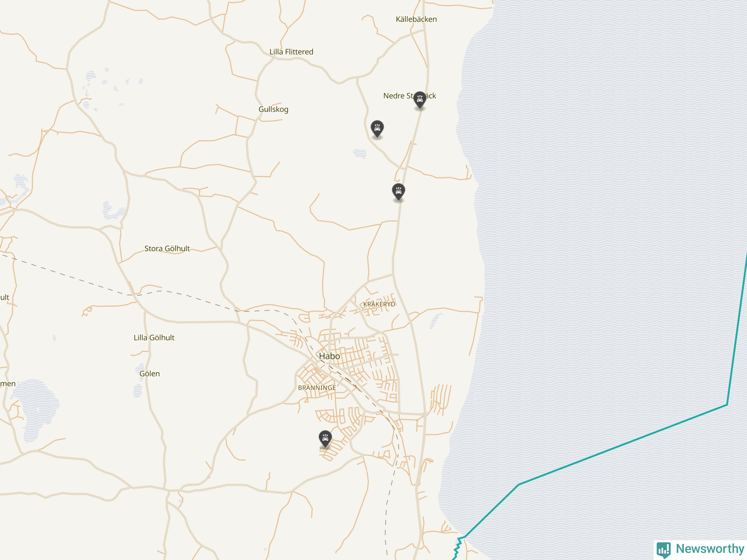Click the Gullskog place name
This screenshot has height=560, width=747.
[x=273, y=109]
